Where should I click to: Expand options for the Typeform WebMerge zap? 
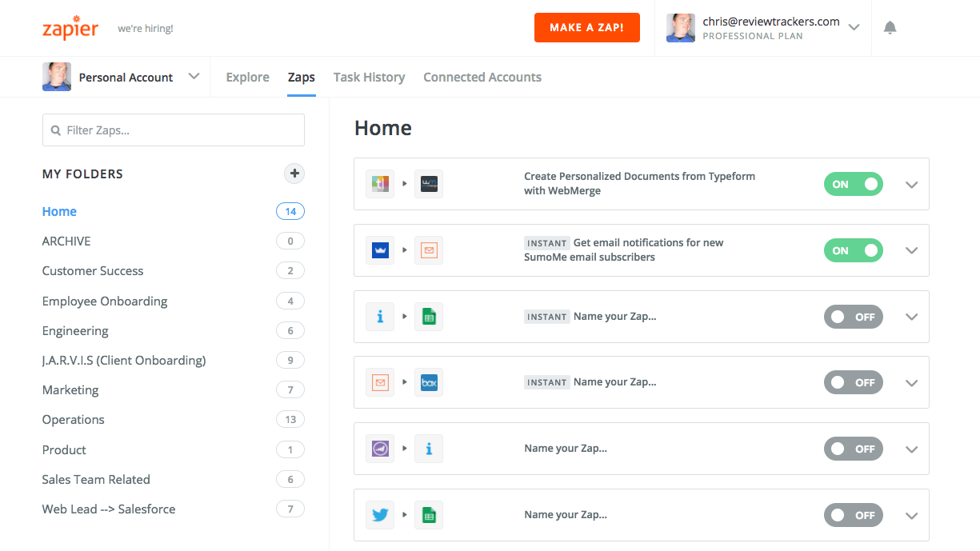pos(911,185)
